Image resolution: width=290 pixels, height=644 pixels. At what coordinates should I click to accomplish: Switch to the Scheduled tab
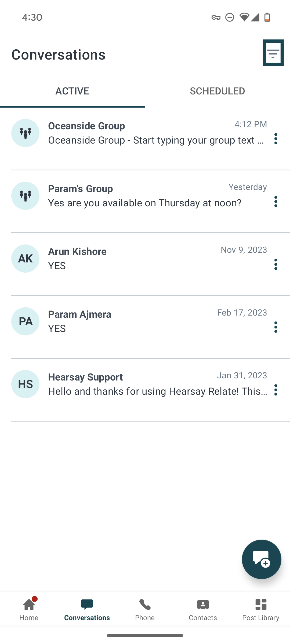[x=218, y=91]
